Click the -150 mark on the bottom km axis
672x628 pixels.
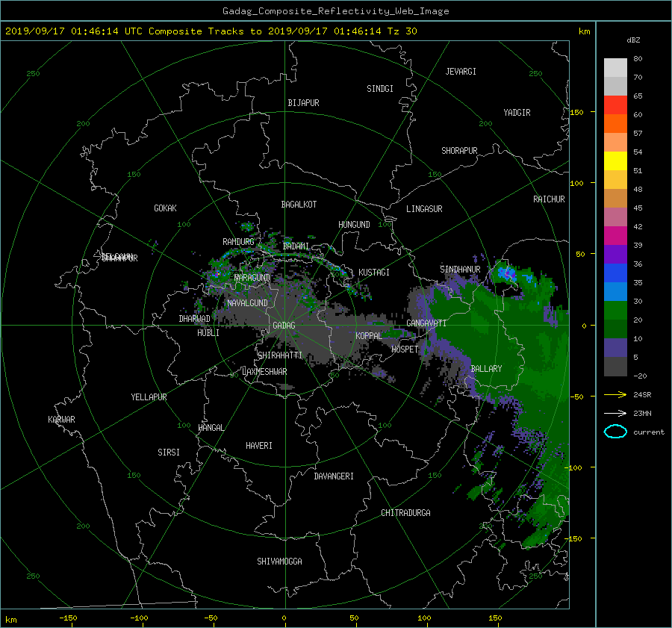coord(68,618)
